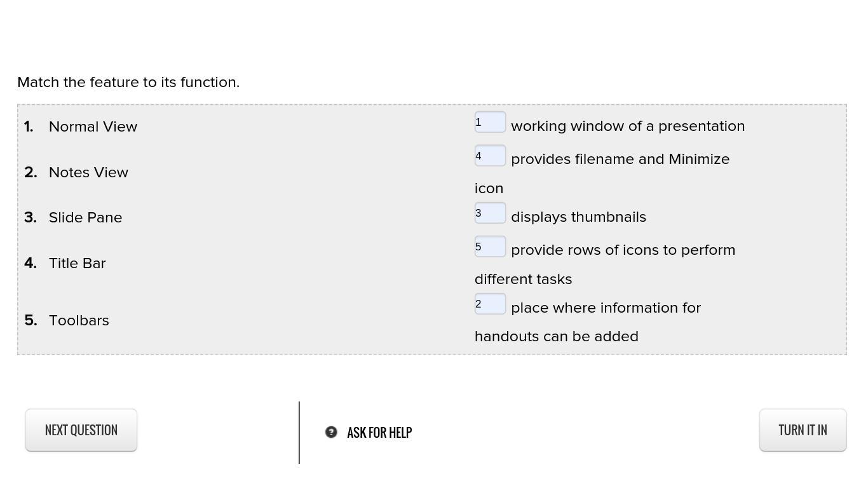868x488 pixels.
Task: Focus the answer box for working window
Action: tap(490, 122)
